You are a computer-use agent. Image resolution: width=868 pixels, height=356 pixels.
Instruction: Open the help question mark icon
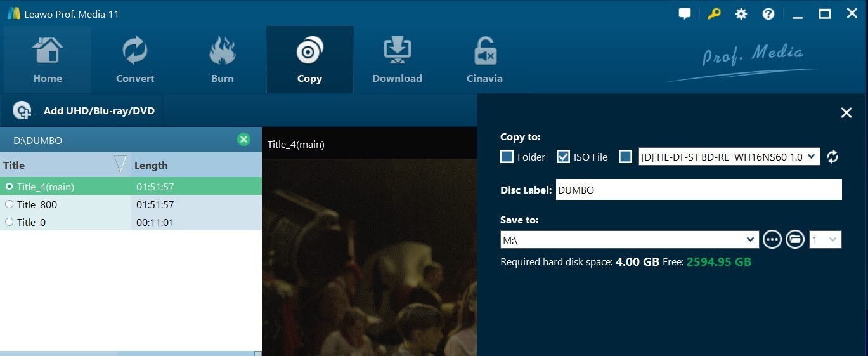[768, 14]
